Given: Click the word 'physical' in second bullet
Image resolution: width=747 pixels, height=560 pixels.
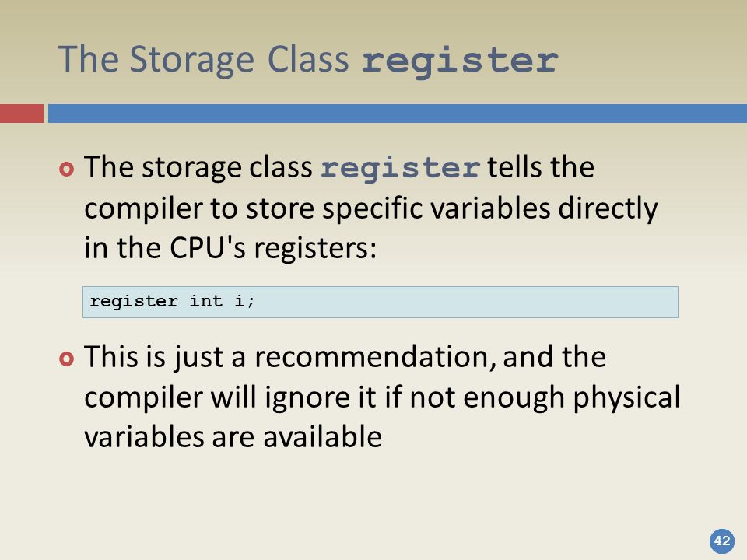Looking at the screenshot, I should point(626,397).
